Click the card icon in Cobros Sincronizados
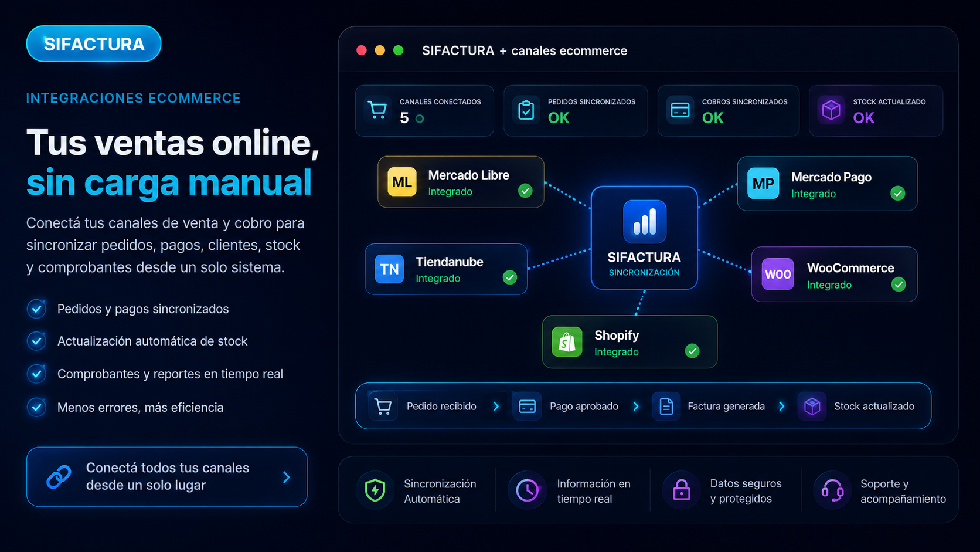The height and width of the screenshot is (552, 980). pos(680,110)
